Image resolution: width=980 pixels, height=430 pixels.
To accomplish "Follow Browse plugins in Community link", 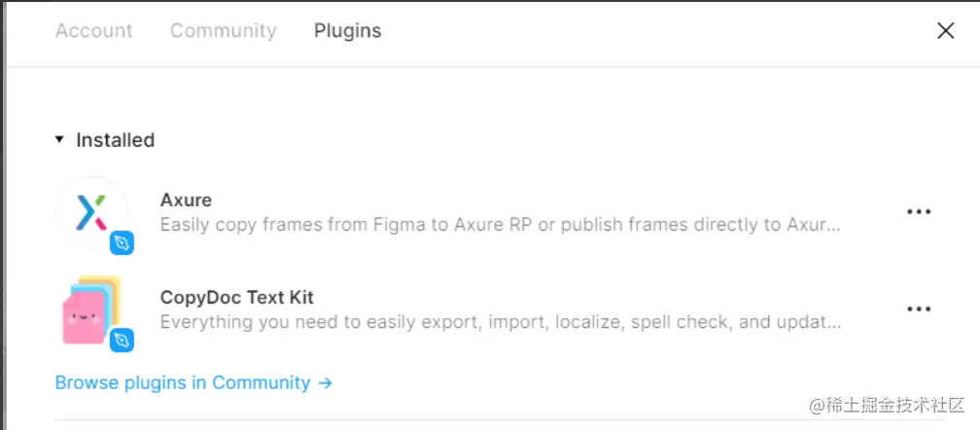I will click(183, 382).
